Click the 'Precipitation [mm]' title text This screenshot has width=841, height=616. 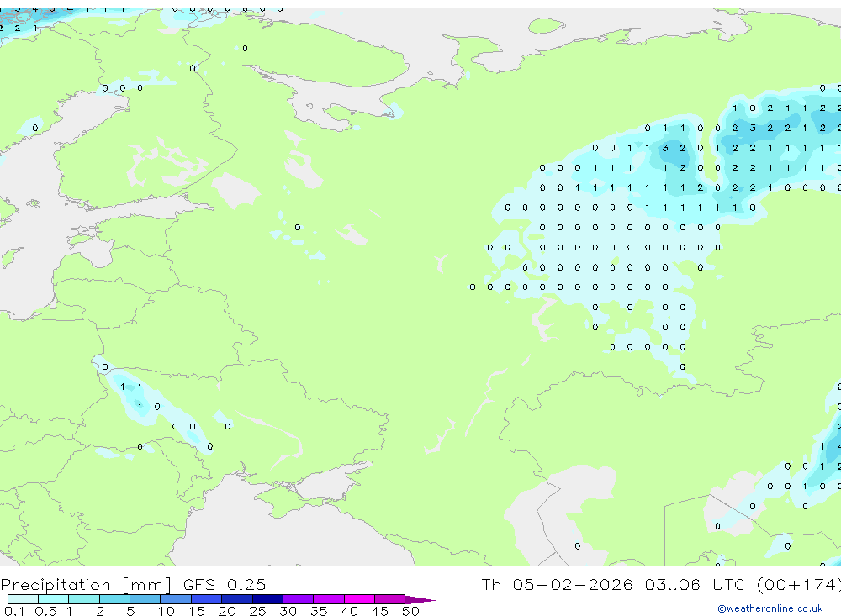[86, 585]
